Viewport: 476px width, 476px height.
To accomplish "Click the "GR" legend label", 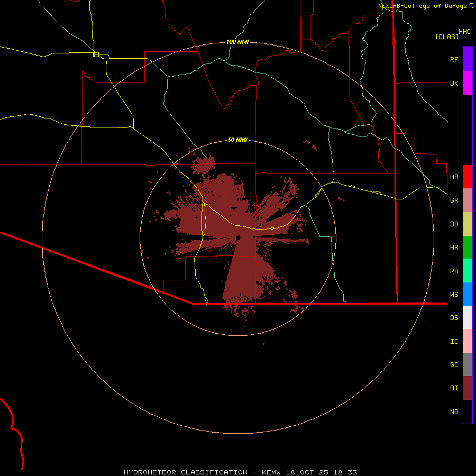I will [x=454, y=200].
